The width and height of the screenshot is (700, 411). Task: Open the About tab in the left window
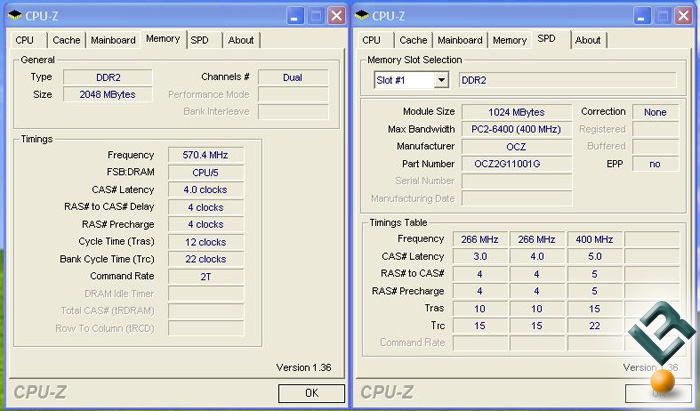tap(241, 40)
